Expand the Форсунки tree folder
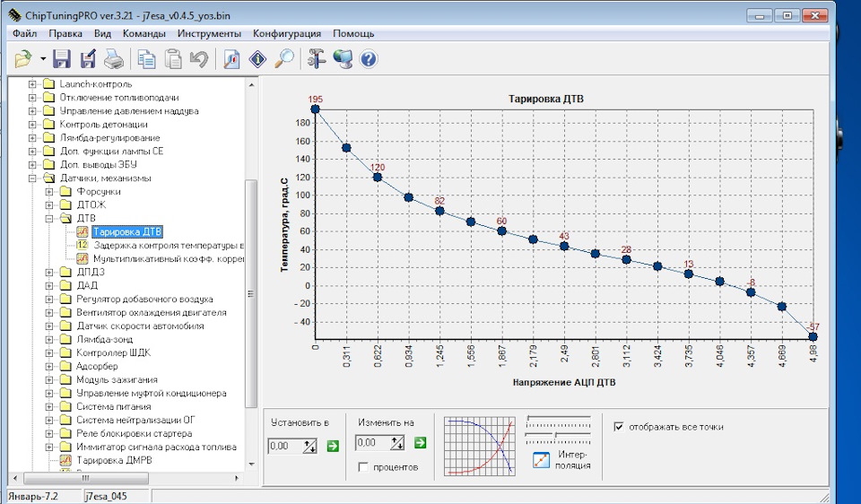 tap(50, 192)
